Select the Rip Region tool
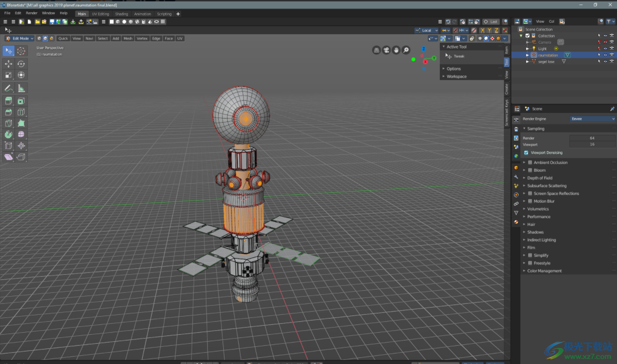617x364 pixels. tap(21, 157)
